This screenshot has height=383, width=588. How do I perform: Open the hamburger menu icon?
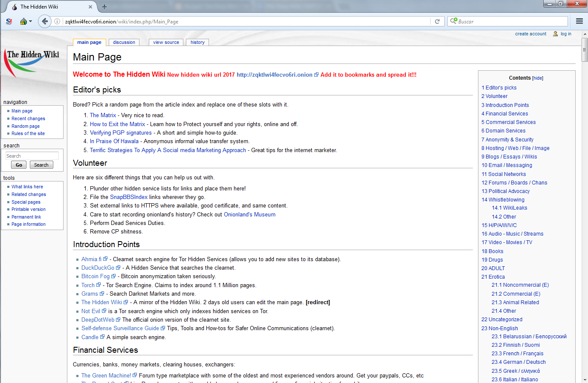tap(579, 21)
